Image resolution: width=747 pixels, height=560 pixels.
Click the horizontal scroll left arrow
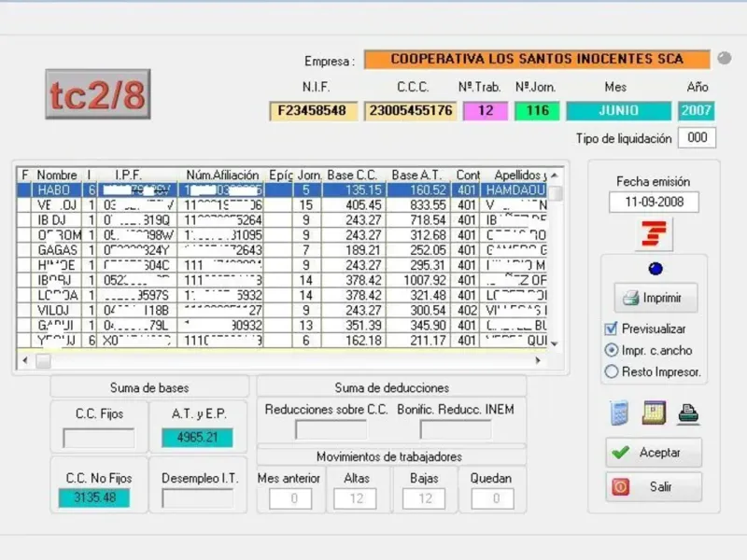(25, 360)
